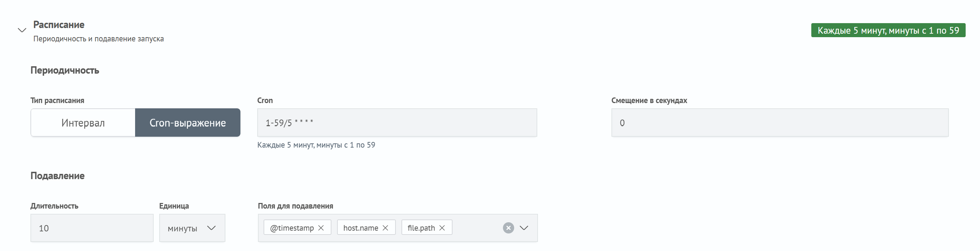
Task: Click the Длительность input field
Action: (92, 228)
